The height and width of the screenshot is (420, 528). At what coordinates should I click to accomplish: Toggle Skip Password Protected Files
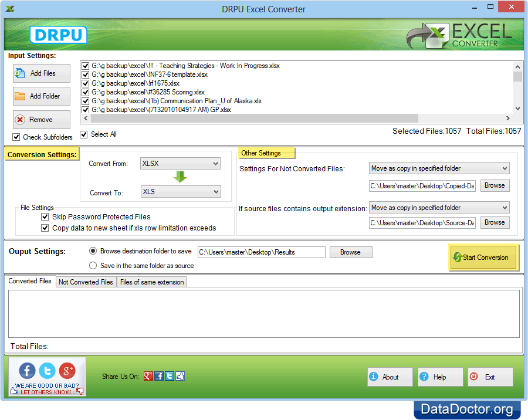[45, 216]
